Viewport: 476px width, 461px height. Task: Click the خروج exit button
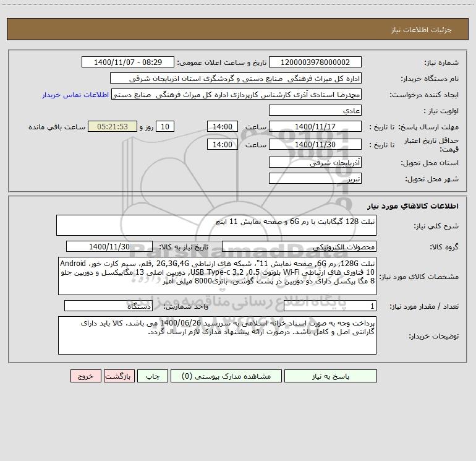[85, 376]
